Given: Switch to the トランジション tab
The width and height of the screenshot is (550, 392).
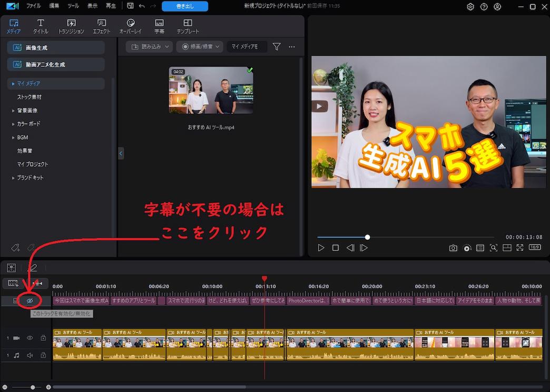Looking at the screenshot, I should pyautogui.click(x=71, y=26).
